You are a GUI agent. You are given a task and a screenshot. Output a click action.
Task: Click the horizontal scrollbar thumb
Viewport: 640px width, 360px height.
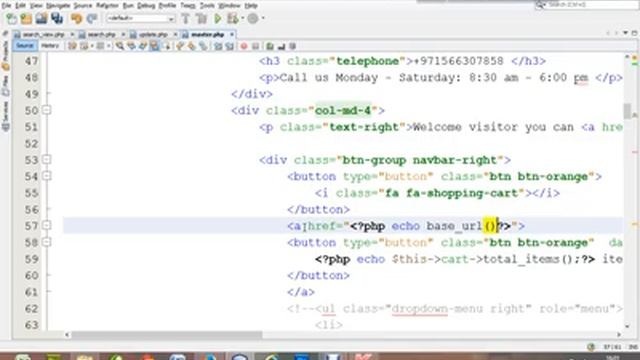167,335
